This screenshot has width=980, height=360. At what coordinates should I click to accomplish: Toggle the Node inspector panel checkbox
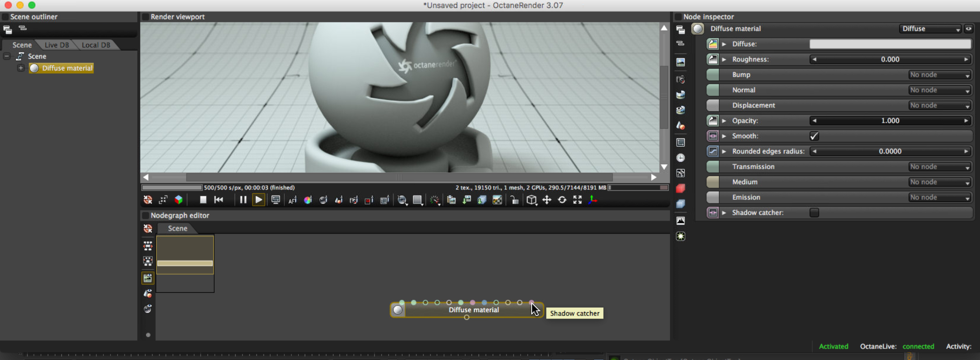tap(678, 17)
